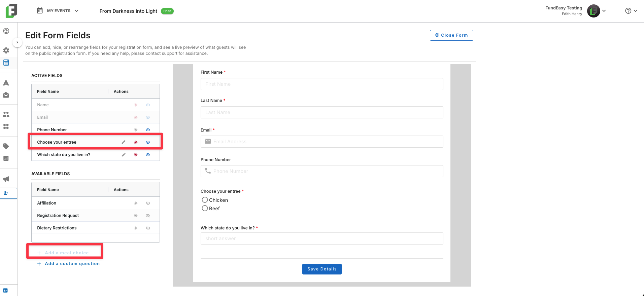Expand the user account chevron menu
Viewport: 644px width, 296px height.
tap(604, 11)
